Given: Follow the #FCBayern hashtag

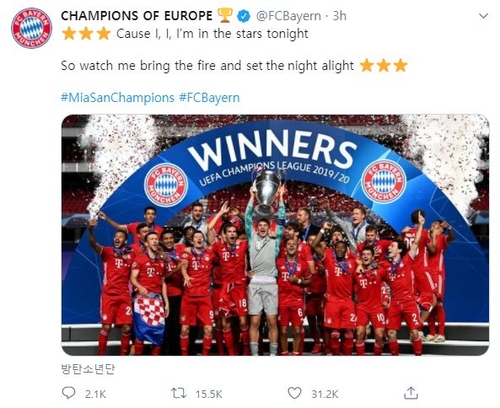Looking at the screenshot, I should (x=209, y=98).
